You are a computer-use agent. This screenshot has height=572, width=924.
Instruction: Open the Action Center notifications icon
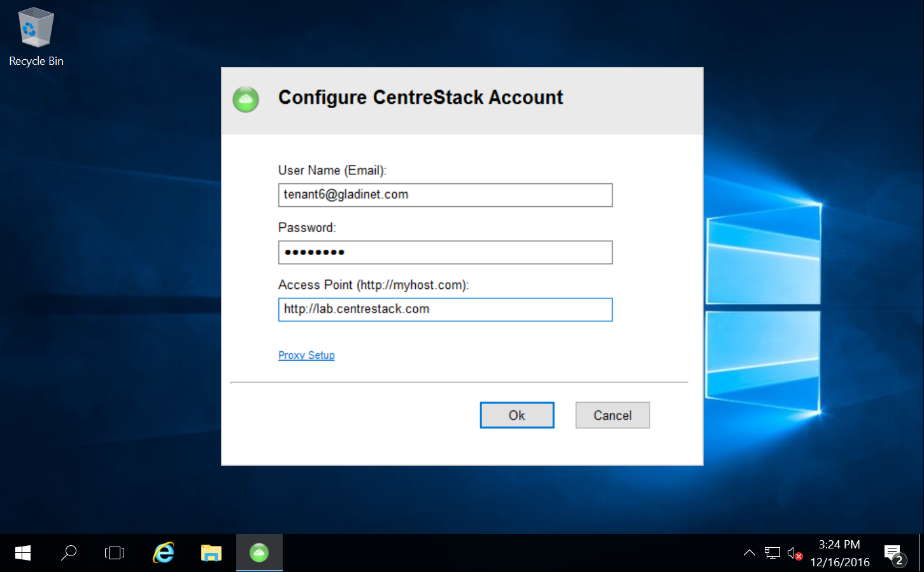(x=895, y=554)
